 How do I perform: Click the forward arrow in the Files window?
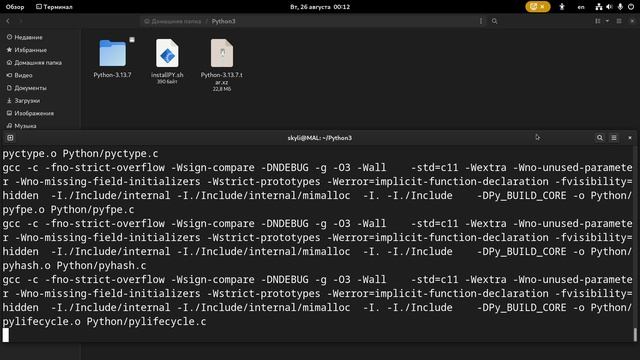click(x=20, y=21)
